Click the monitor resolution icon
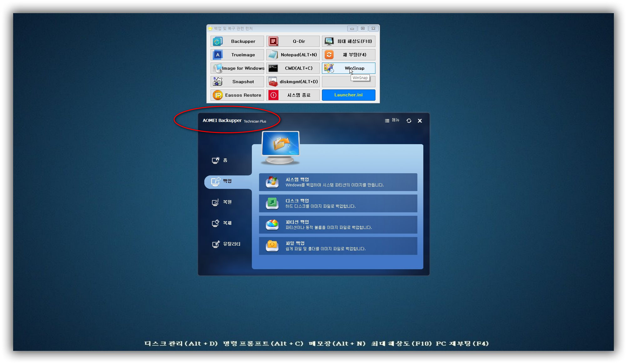This screenshot has width=627, height=364. coord(329,41)
